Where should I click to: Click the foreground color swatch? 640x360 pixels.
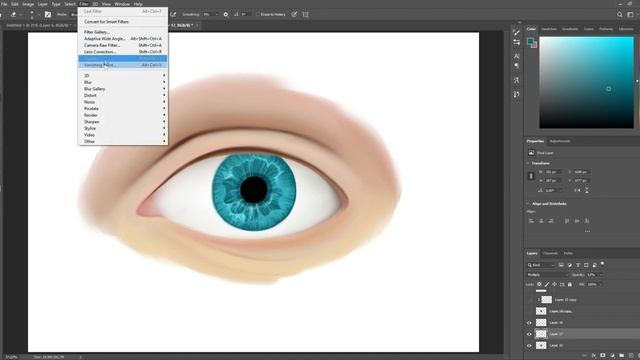click(x=530, y=41)
